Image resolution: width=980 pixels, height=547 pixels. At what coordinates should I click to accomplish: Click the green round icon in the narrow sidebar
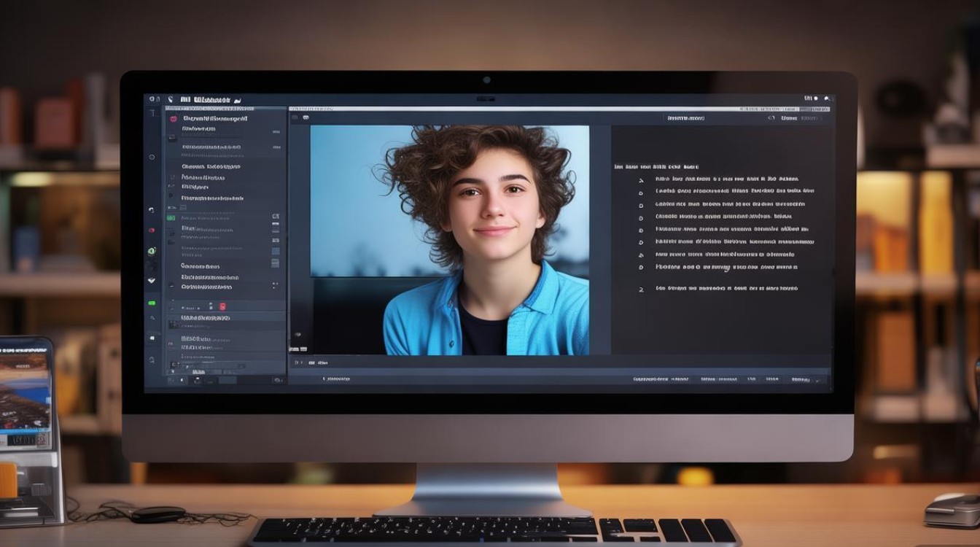(152, 251)
